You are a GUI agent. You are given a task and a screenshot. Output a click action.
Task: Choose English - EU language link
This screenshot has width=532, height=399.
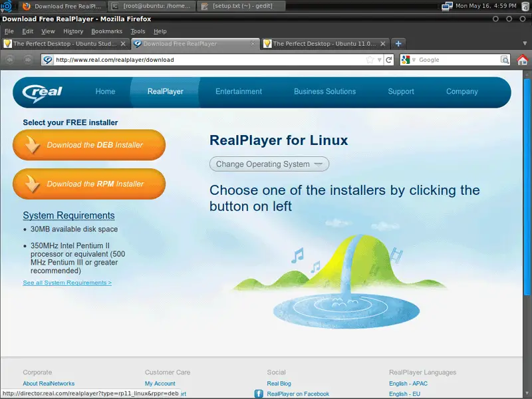tap(404, 394)
